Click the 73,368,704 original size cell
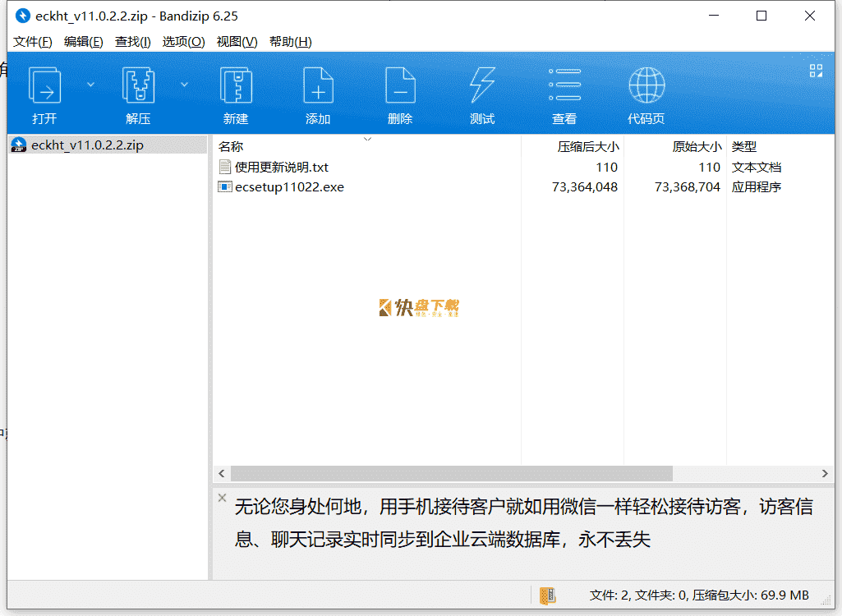This screenshot has height=616, width=842. pyautogui.click(x=688, y=187)
